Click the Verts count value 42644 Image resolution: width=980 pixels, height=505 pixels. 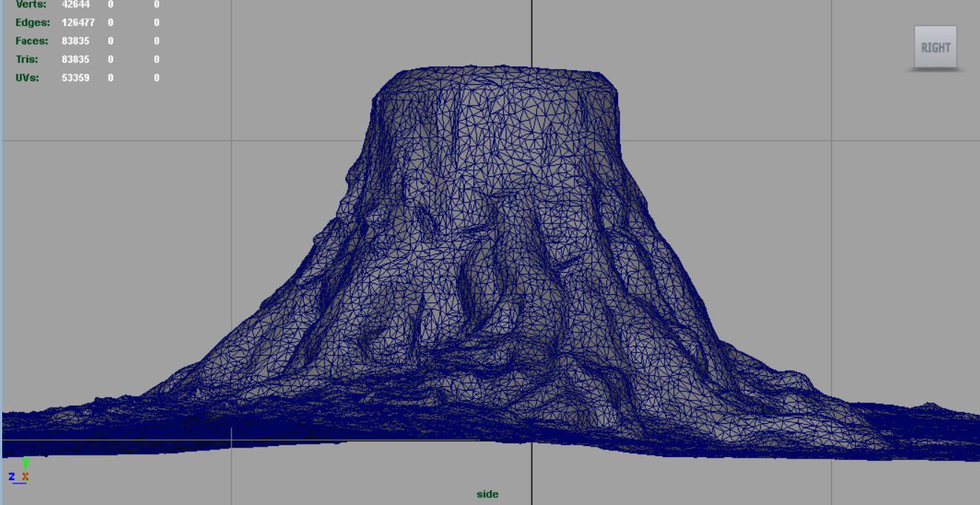point(75,4)
